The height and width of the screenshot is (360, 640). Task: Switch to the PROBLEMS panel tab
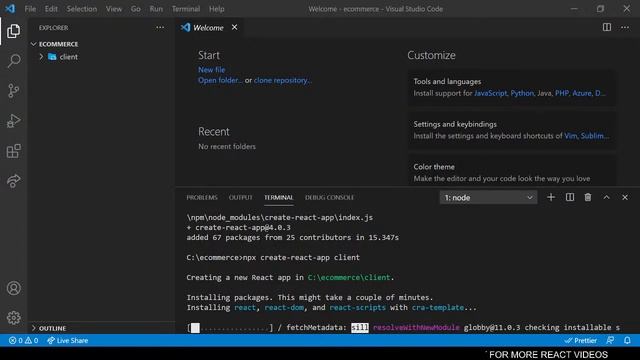coord(202,198)
